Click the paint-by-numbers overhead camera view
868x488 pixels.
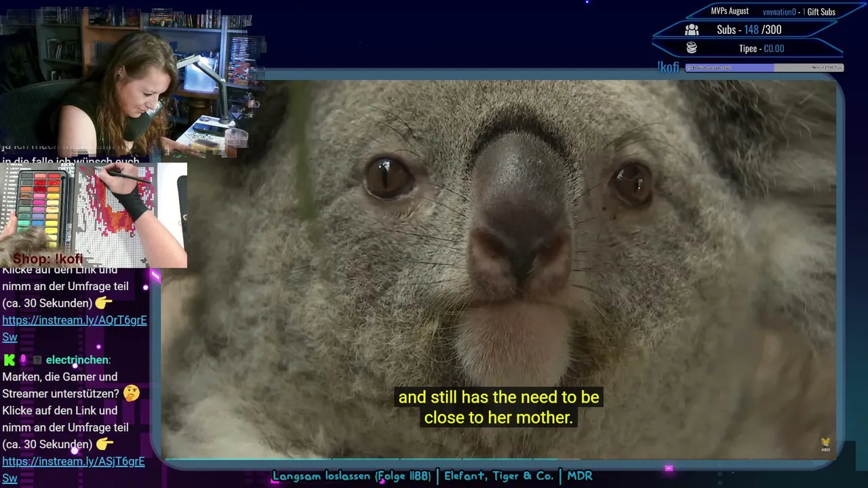tap(94, 215)
